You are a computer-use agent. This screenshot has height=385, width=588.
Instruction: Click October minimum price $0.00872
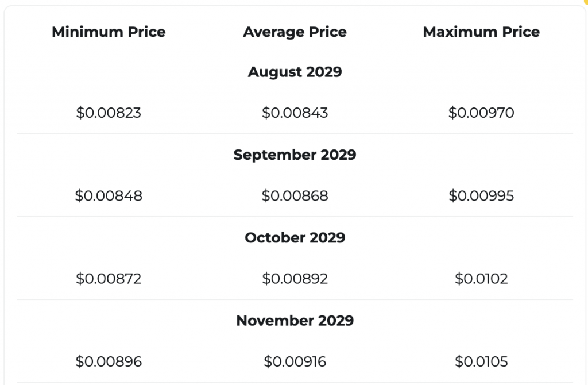(109, 279)
